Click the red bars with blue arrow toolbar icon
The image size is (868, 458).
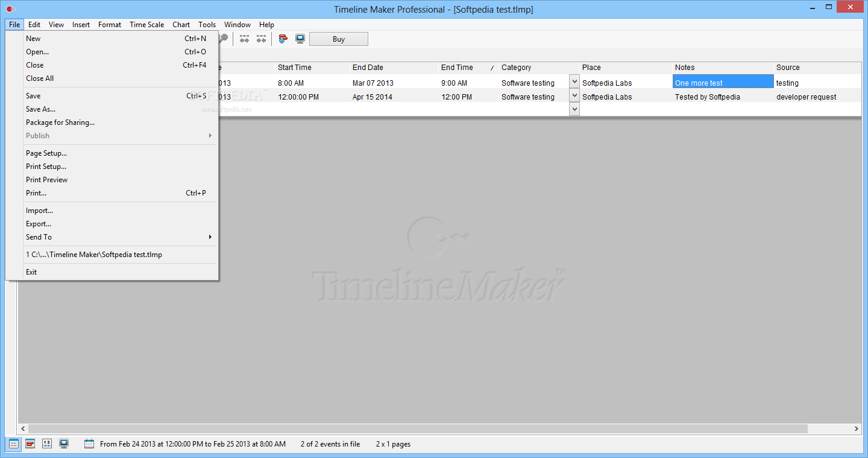[x=283, y=39]
